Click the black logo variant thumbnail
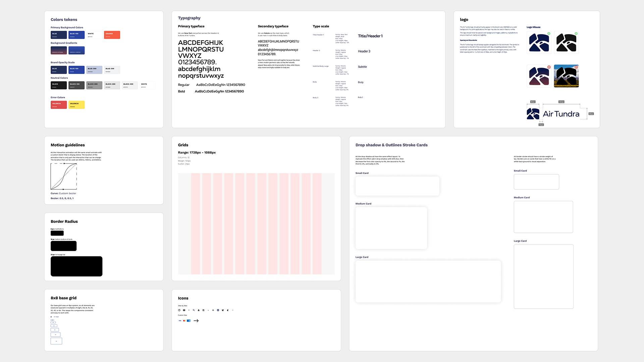 coord(566,43)
